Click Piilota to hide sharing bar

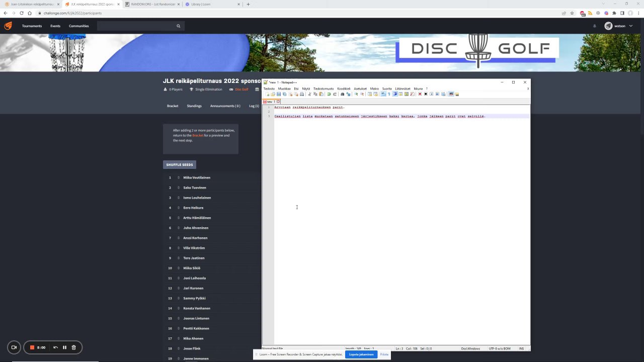384,354
